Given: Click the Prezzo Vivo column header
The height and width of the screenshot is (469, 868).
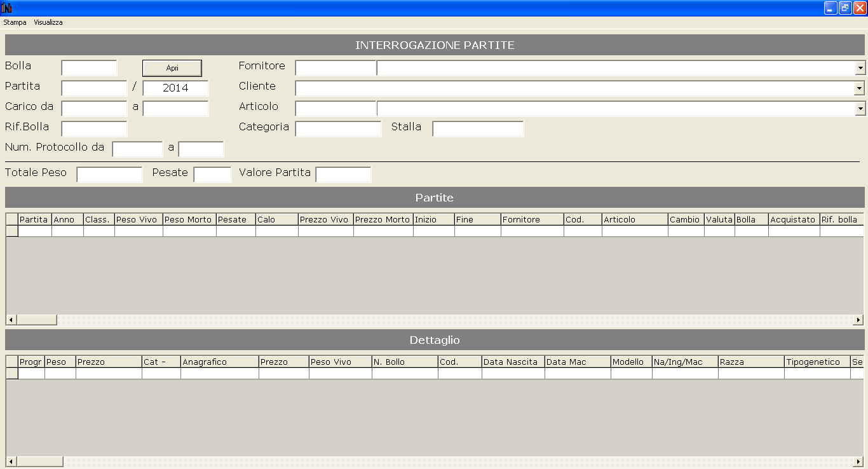Looking at the screenshot, I should (326, 219).
